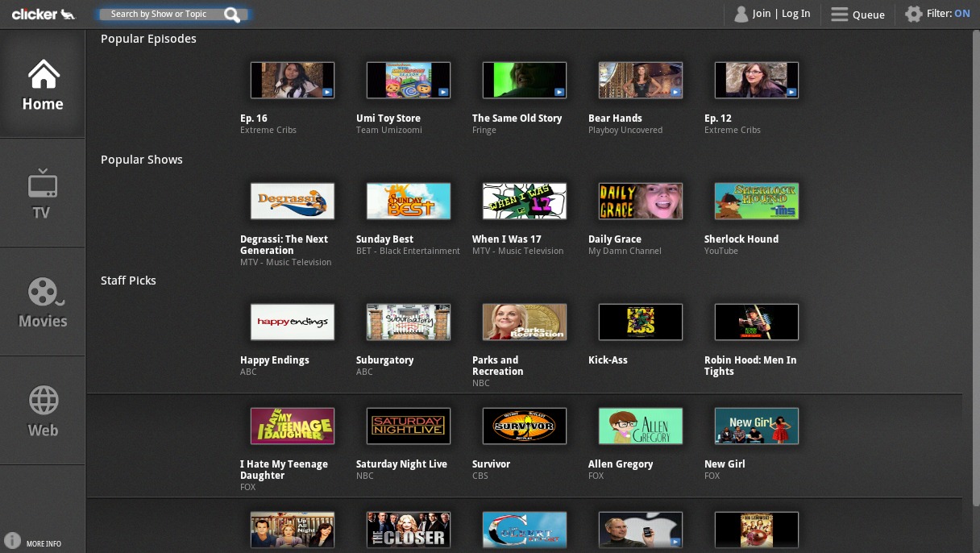980x553 pixels.
Task: Click the Bear Hands episode title
Action: 615,118
